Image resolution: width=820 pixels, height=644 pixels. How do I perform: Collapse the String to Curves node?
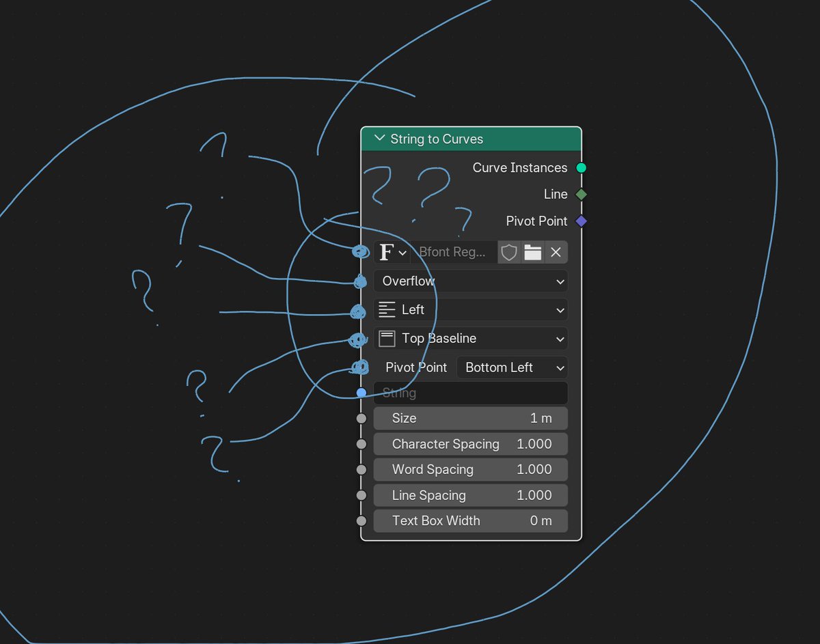point(380,139)
